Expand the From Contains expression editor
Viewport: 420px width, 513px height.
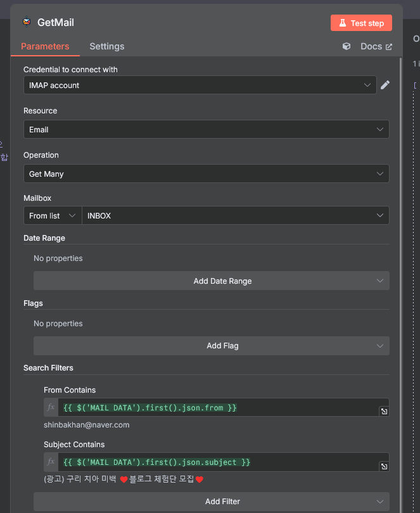385,411
